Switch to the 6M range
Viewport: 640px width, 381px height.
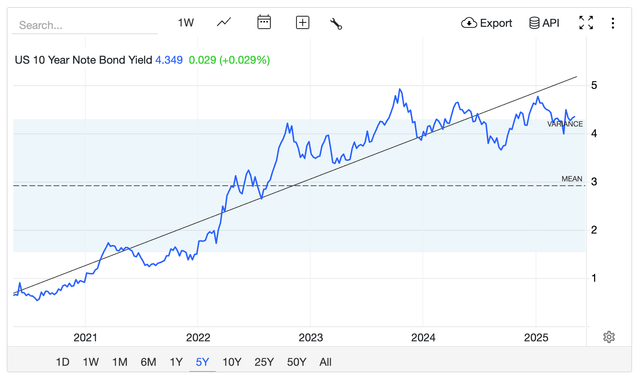tap(148, 362)
